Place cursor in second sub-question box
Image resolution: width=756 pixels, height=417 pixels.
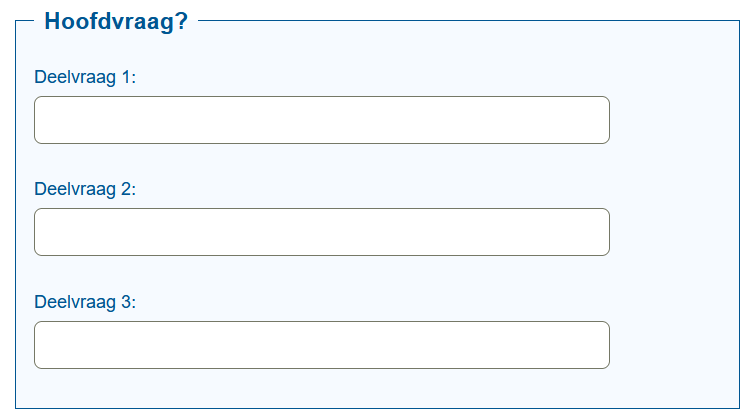click(322, 232)
